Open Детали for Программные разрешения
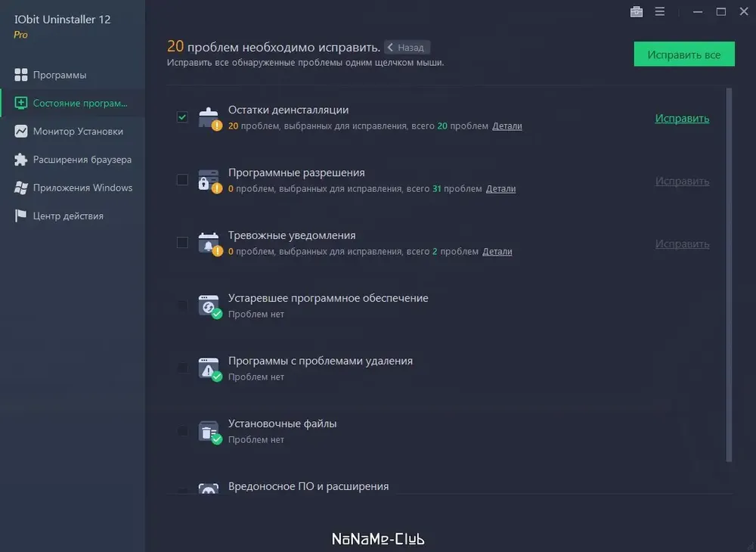Screen dimensions: 756x552 500,188
